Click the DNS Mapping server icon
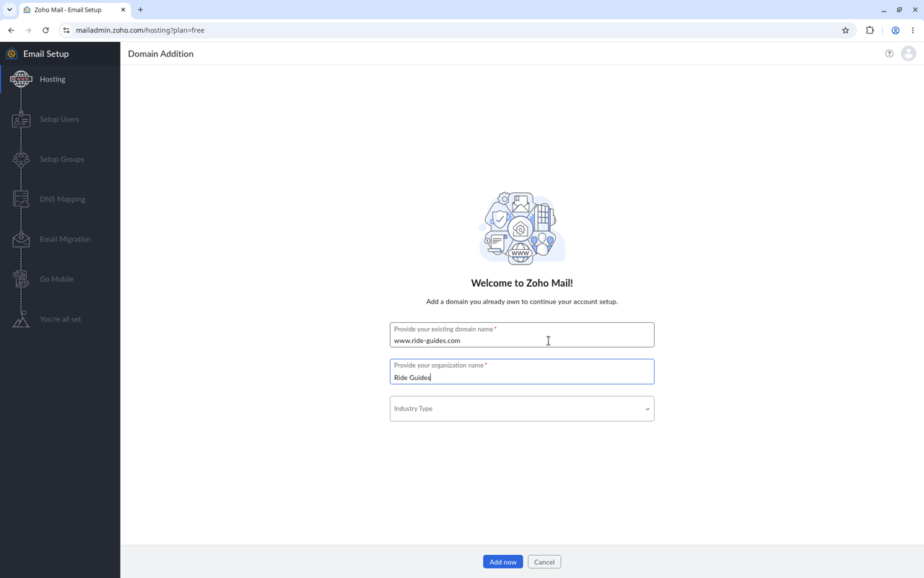 (21, 199)
